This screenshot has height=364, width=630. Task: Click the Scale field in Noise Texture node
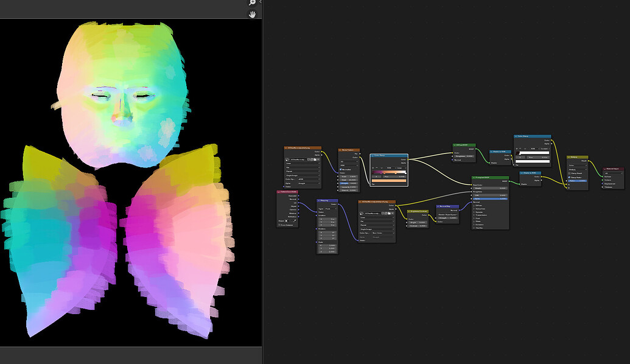pyautogui.click(x=349, y=177)
